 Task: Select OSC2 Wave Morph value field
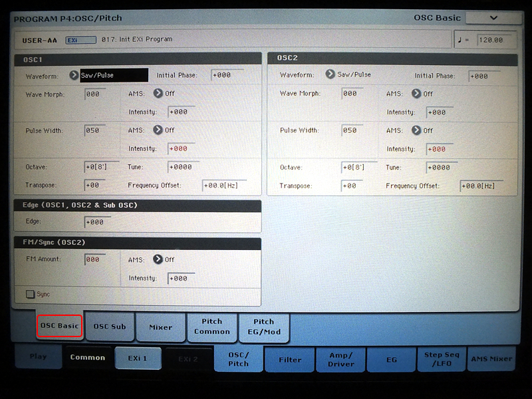(352, 93)
